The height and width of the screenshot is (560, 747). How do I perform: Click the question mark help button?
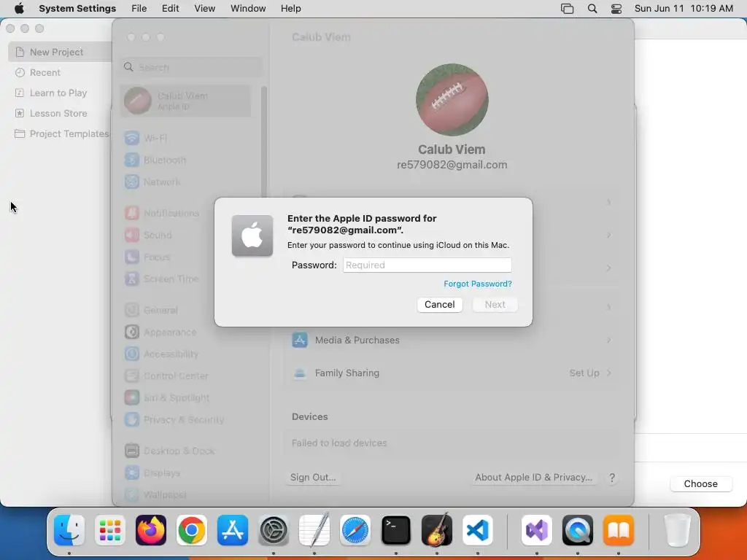tap(612, 478)
